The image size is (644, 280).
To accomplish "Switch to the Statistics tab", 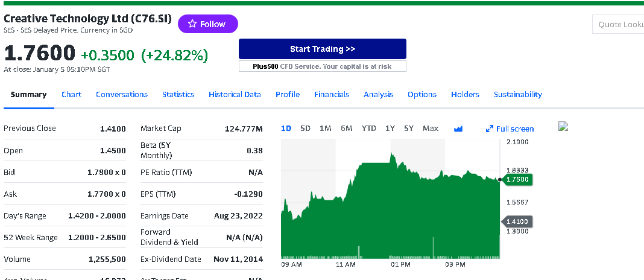I will click(178, 95).
